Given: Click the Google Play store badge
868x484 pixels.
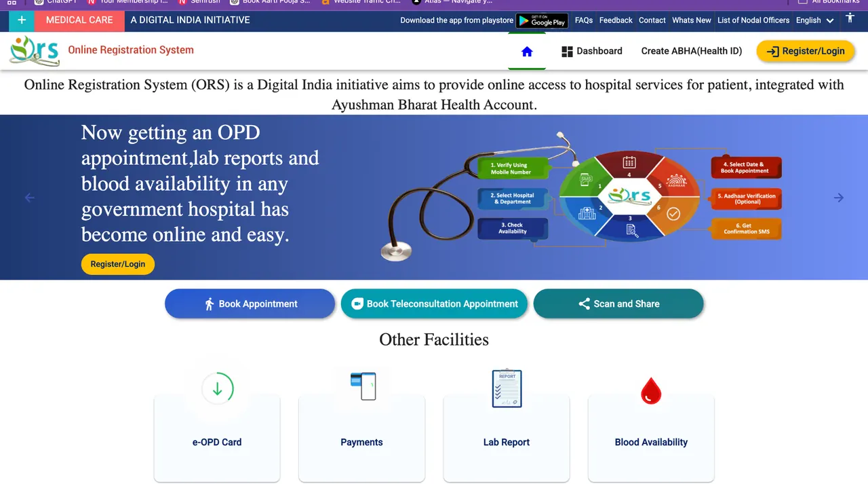Looking at the screenshot, I should coord(542,20).
